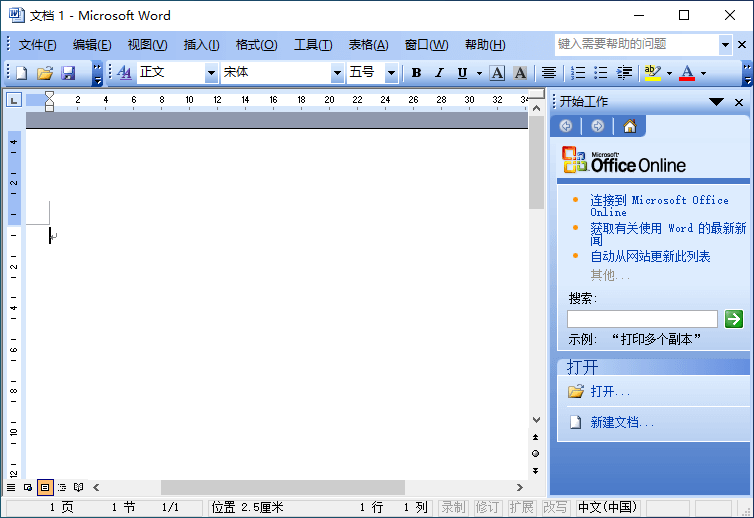Image resolution: width=754 pixels, height=518 pixels.
Task: Open the 工具(T) menu
Action: [x=313, y=45]
